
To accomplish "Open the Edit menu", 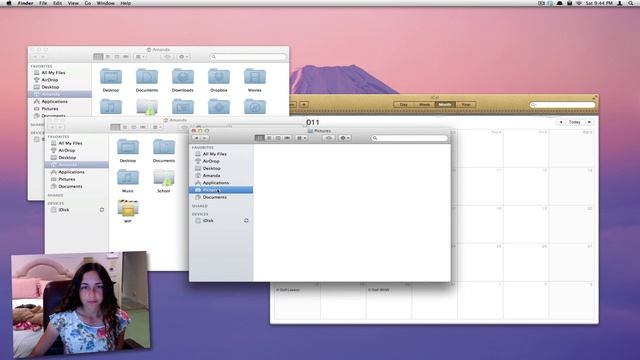I will (x=58, y=3).
